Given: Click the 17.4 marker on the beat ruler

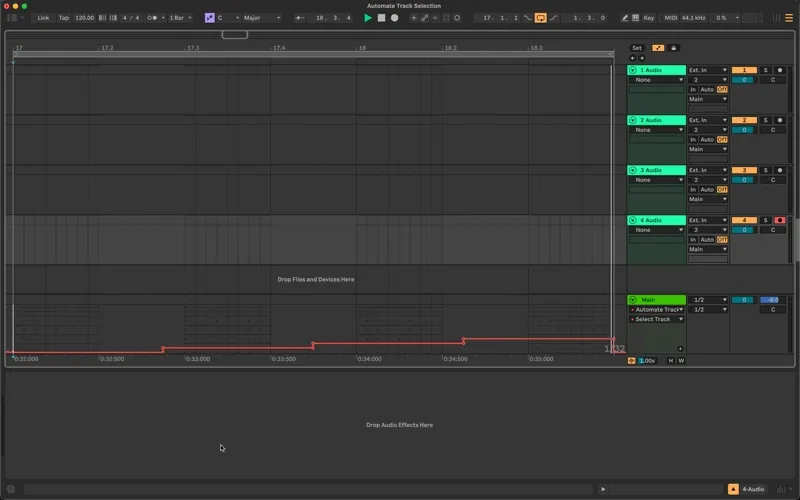Looking at the screenshot, I should (279, 48).
